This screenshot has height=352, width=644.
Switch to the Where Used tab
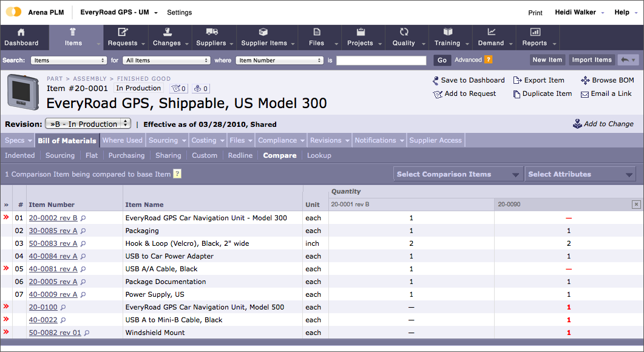123,140
